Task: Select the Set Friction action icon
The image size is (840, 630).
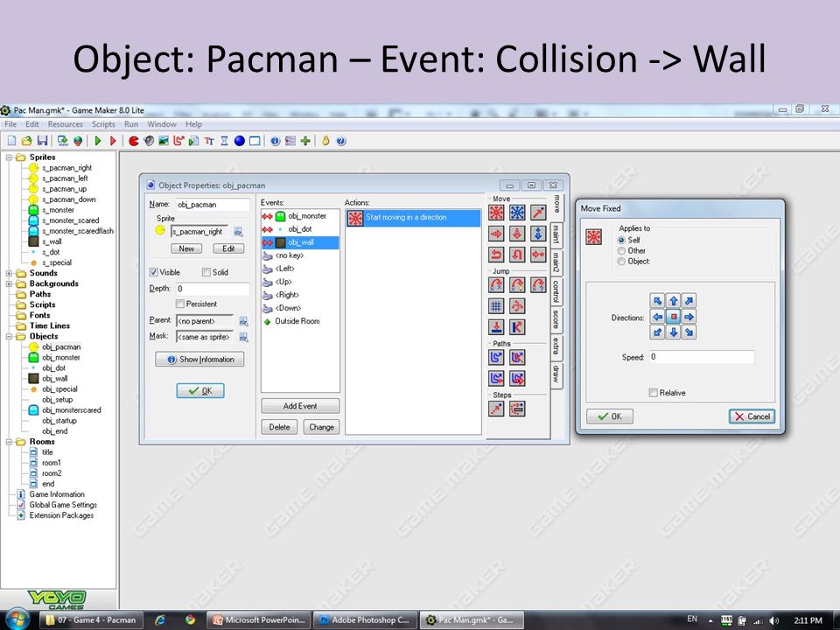Action: [538, 255]
